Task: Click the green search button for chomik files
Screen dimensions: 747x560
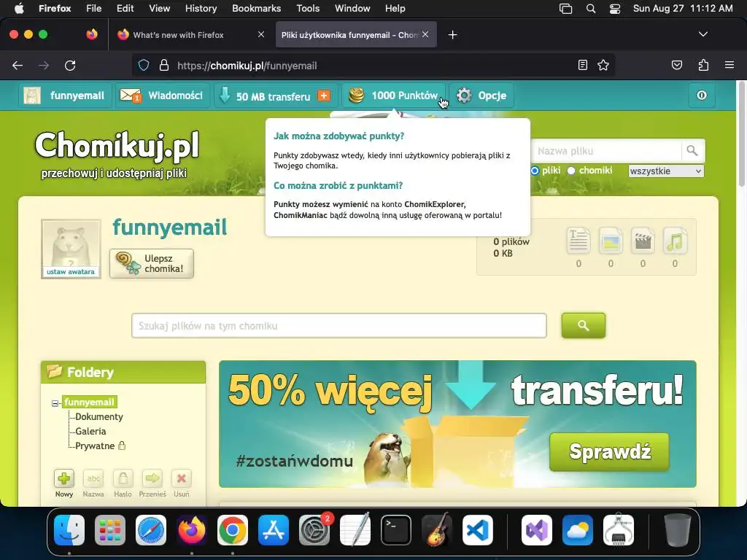Action: (x=583, y=325)
